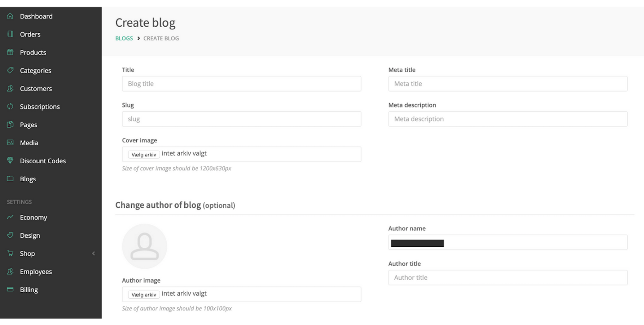Select the Meta description field
This screenshot has width=644, height=325.
tap(508, 119)
